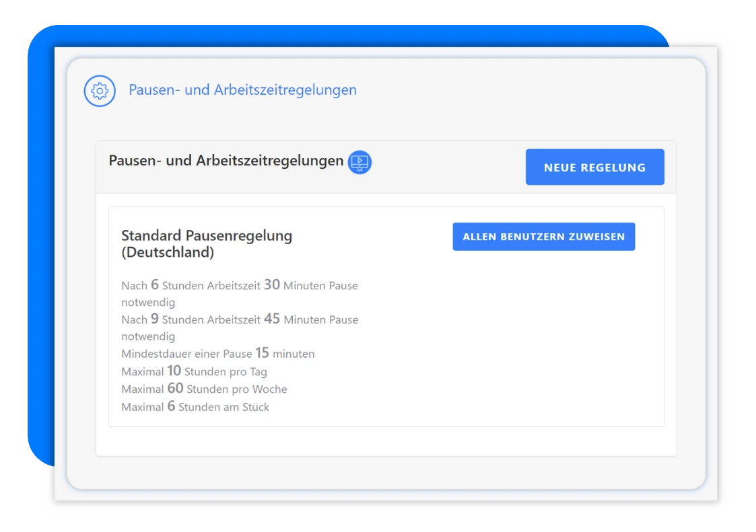This screenshot has height=532, width=756.
Task: Select the circled cog emblem at top left
Action: (98, 89)
